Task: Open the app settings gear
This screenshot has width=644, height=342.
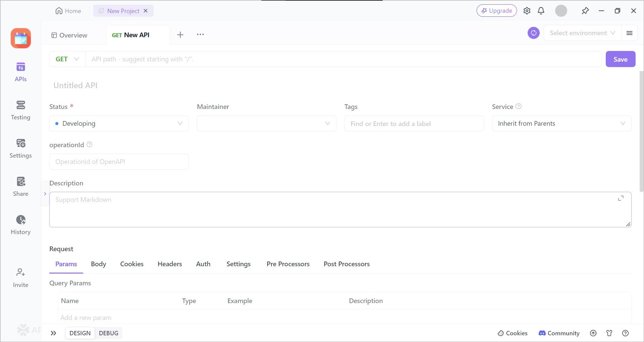Action: tap(527, 10)
